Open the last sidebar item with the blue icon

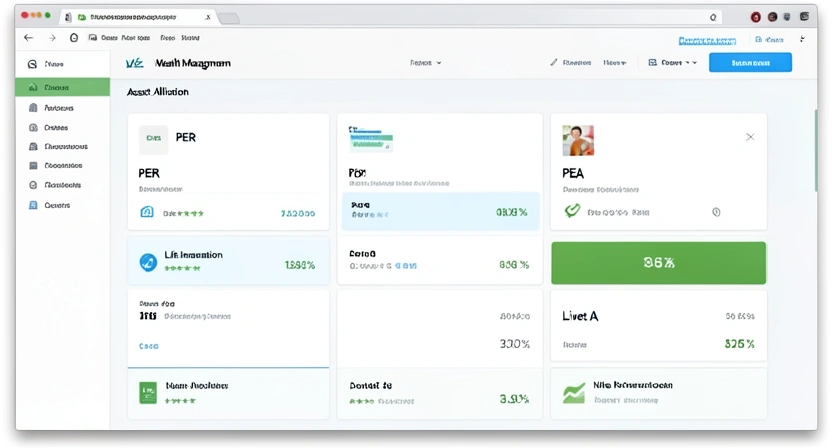pyautogui.click(x=50, y=205)
